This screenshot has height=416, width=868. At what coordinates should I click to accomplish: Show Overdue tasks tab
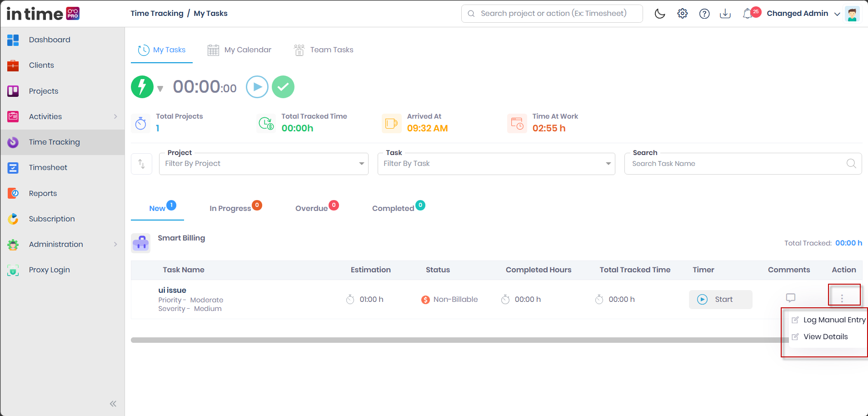[317, 208]
